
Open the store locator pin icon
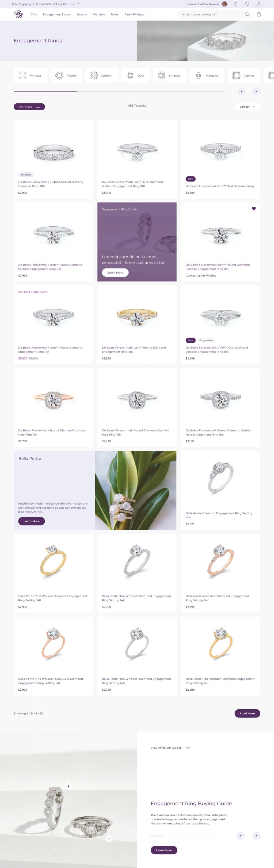pos(236,4)
